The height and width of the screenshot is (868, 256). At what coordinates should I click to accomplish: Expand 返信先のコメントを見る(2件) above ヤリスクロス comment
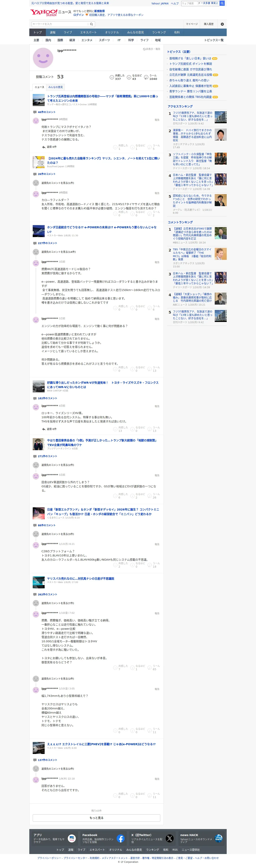tap(58, 679)
